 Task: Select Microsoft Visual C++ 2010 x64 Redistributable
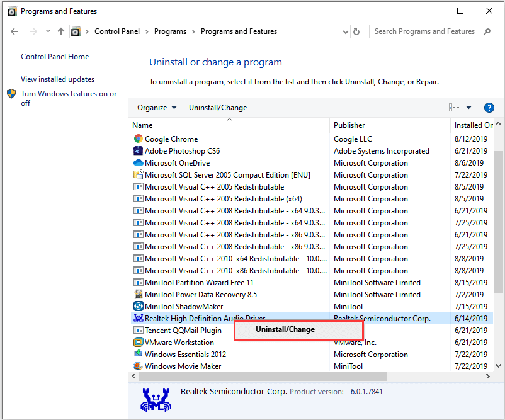(x=312, y=259)
